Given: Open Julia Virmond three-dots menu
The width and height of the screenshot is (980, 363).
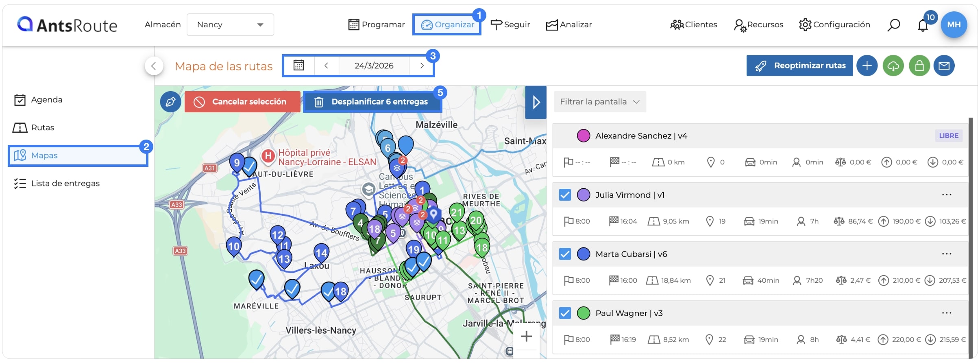Looking at the screenshot, I should (x=947, y=195).
